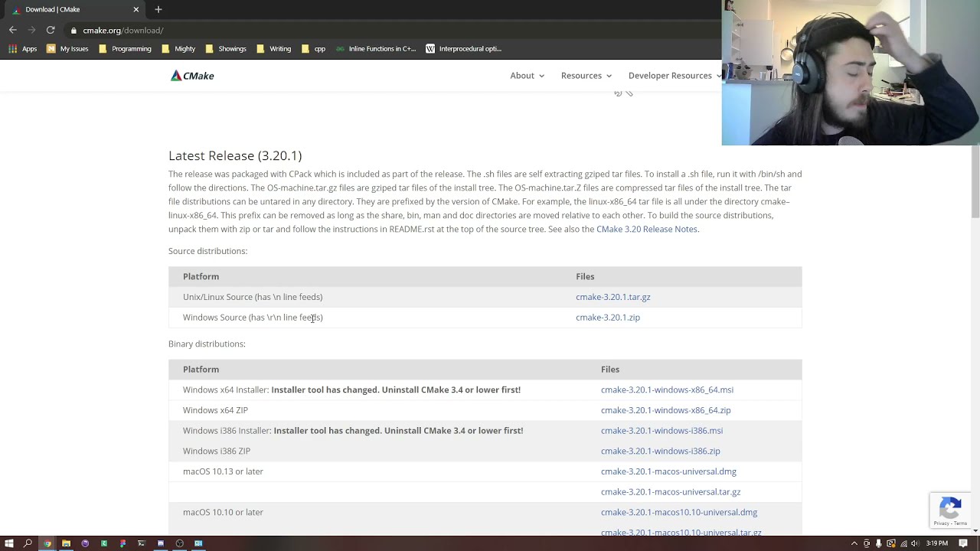Open the Apps grid in bookmarks bar

(22, 48)
